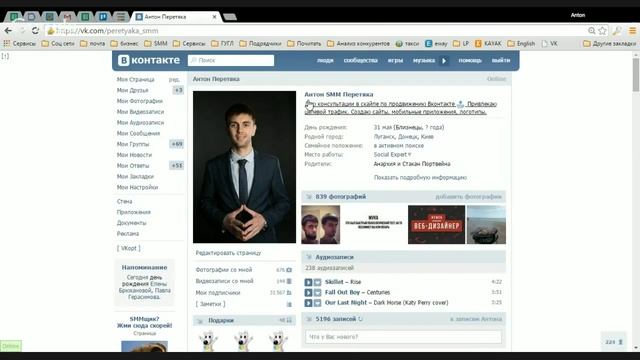
Task: Bookmark this page using the star icon
Action: pyautogui.click(x=602, y=31)
